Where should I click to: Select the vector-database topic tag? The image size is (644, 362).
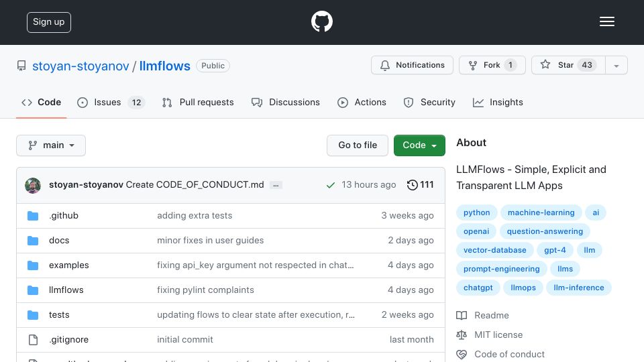pos(495,250)
